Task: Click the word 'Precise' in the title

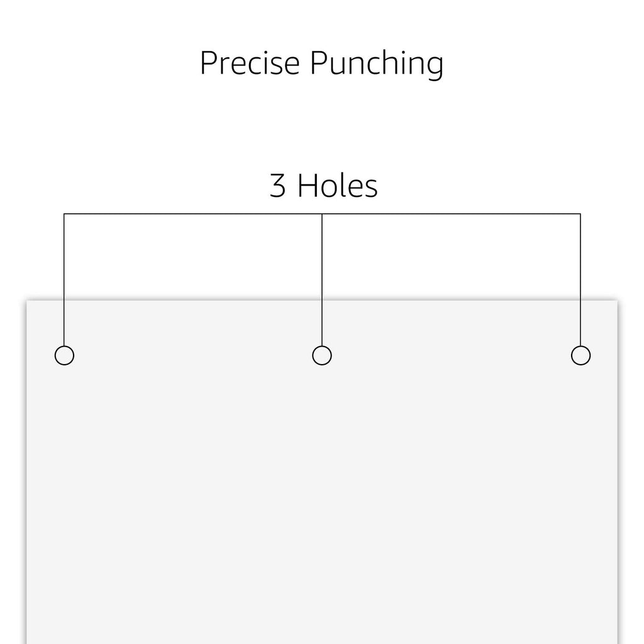Action: tap(250, 63)
